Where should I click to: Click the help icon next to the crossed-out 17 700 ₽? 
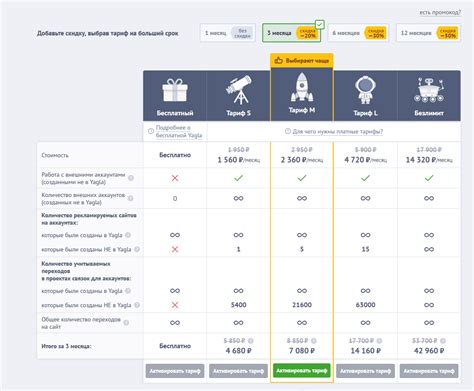point(379,341)
